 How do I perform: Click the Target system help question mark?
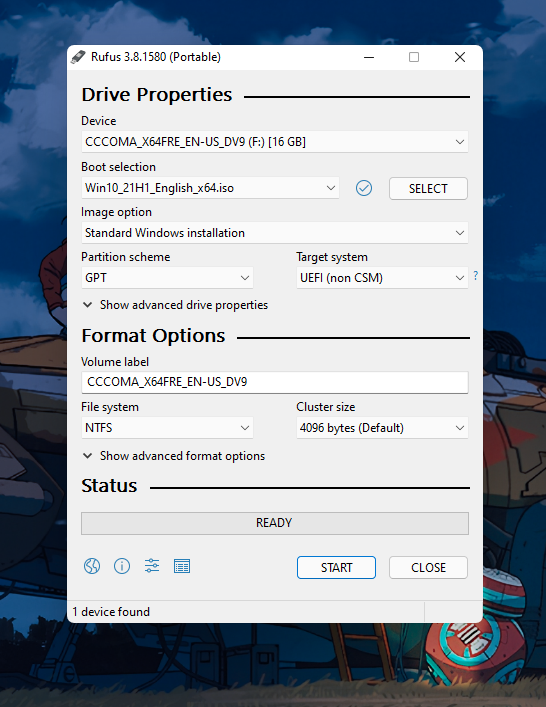click(476, 275)
